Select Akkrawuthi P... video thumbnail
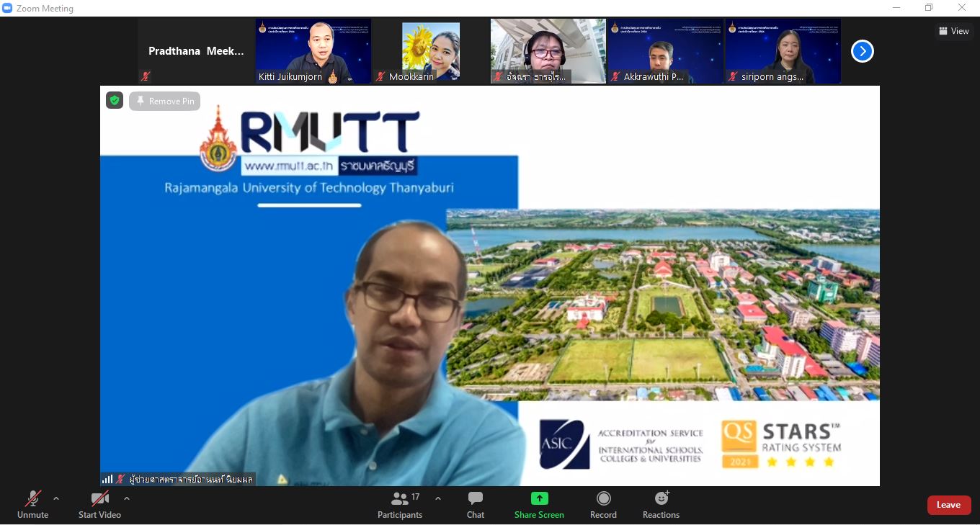This screenshot has width=980, height=525. [x=665, y=51]
